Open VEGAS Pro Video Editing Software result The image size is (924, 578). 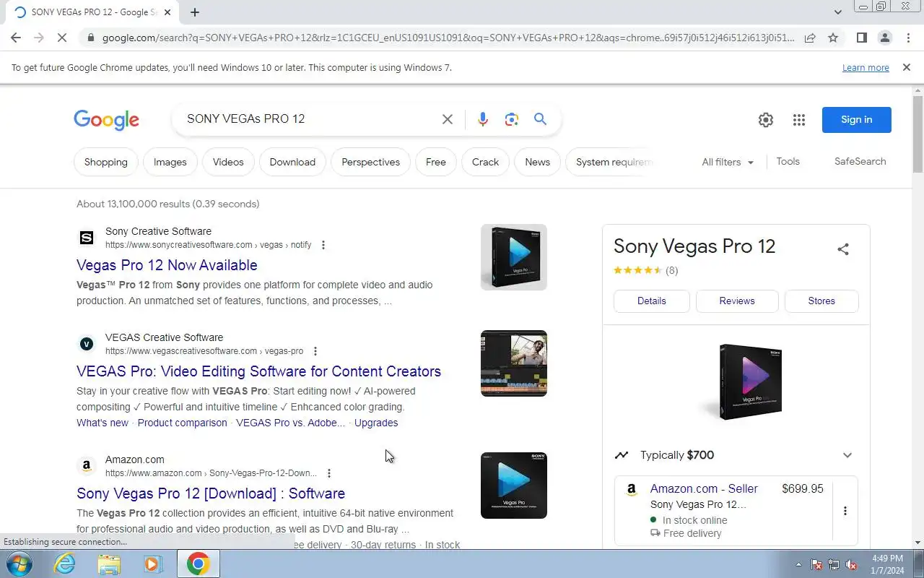[x=258, y=371]
